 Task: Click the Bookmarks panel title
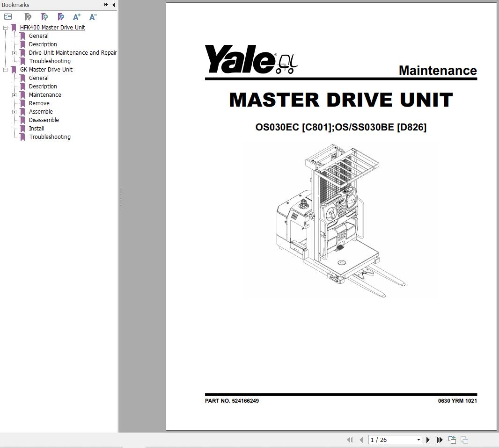point(15,5)
